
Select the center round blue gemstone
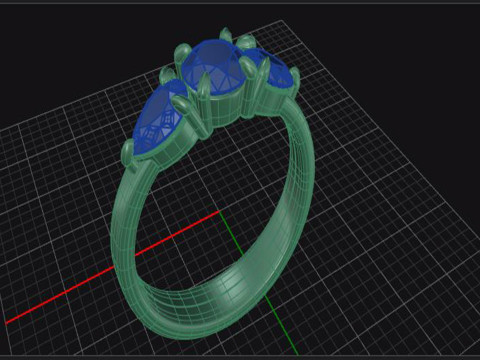tap(213, 68)
